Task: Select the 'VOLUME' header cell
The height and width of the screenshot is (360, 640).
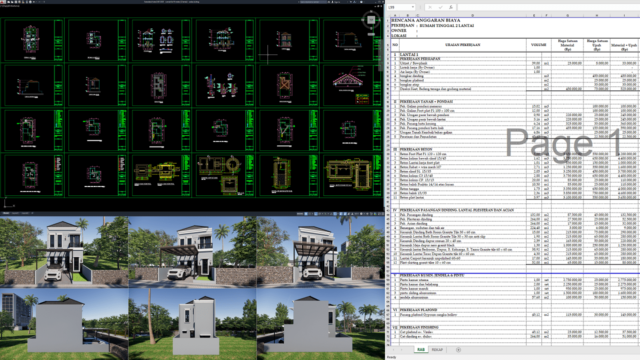Action: click(538, 45)
